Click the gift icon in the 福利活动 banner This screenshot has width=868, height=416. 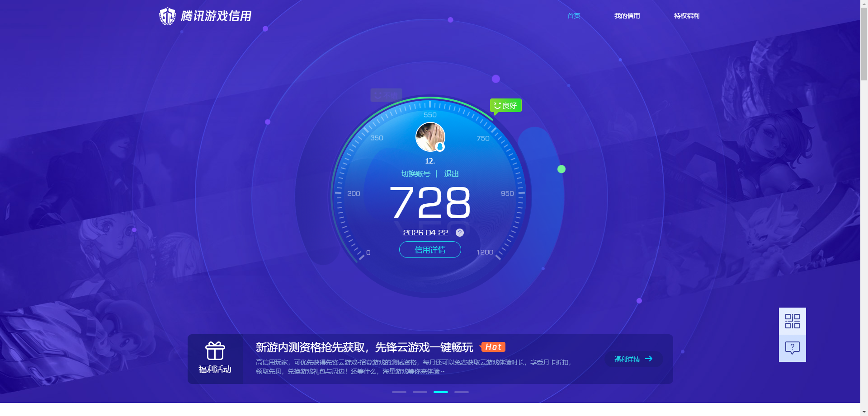[x=215, y=351]
